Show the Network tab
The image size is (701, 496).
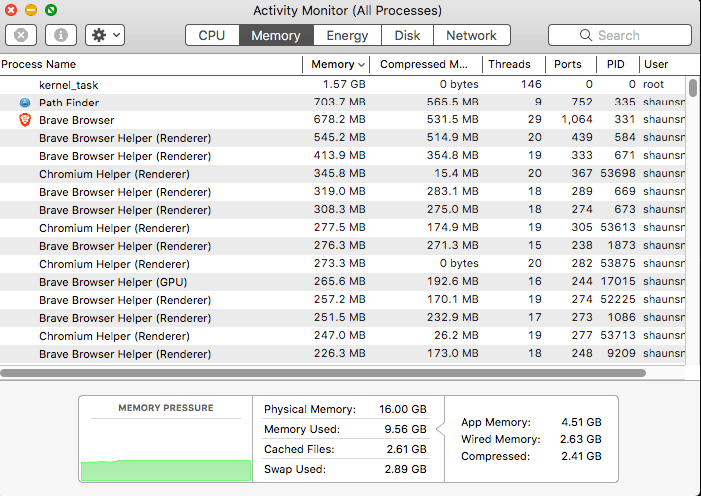point(472,35)
